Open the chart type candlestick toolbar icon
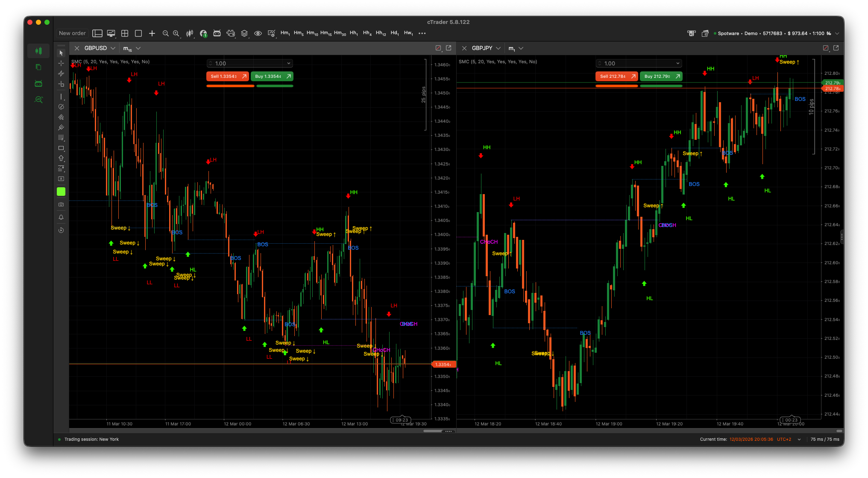 [190, 33]
